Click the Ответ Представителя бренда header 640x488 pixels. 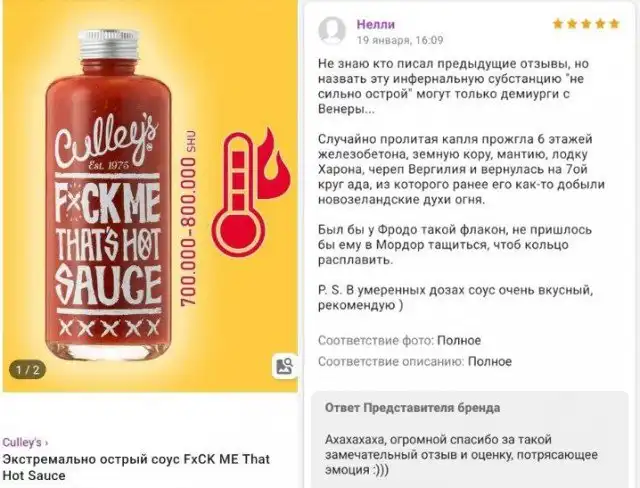(x=412, y=408)
